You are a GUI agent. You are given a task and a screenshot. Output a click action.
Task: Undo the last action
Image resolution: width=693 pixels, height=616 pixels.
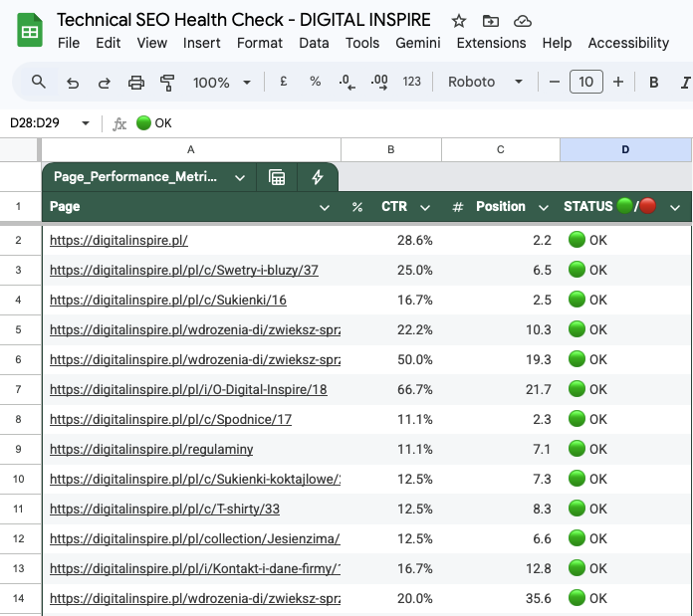coord(73,83)
